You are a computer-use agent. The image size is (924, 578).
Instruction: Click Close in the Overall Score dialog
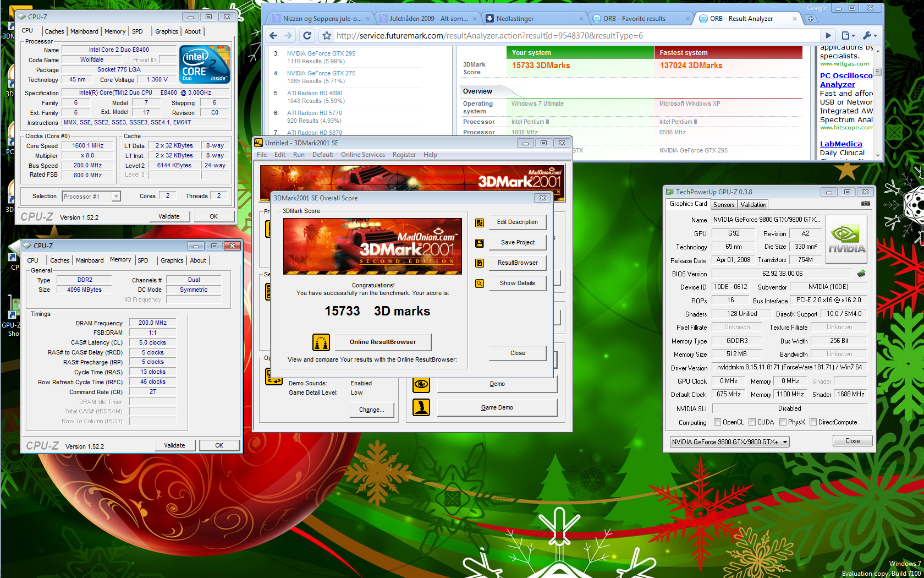pyautogui.click(x=518, y=353)
